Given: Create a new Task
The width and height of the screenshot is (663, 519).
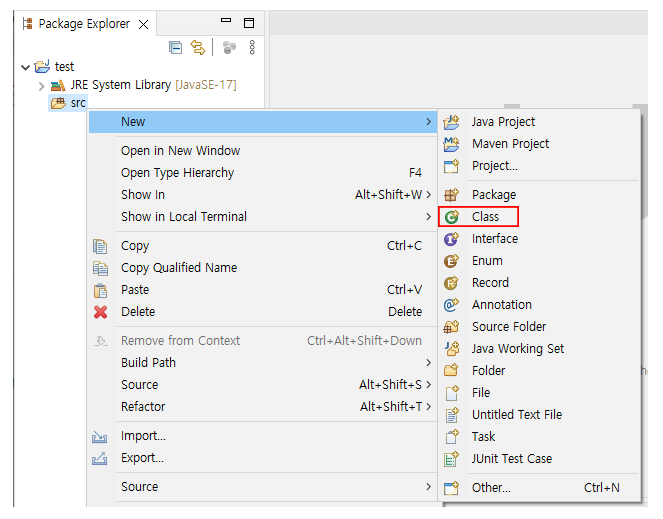Looking at the screenshot, I should coord(540,437).
